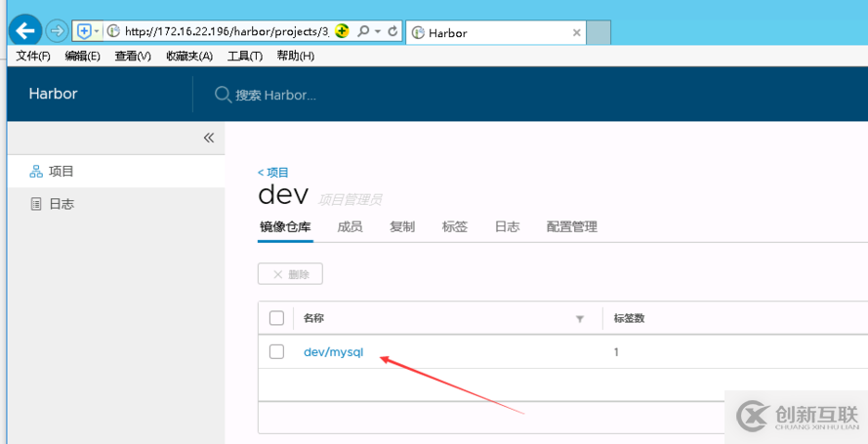
Task: Switch to the 配置管理 tab
Action: tap(572, 227)
